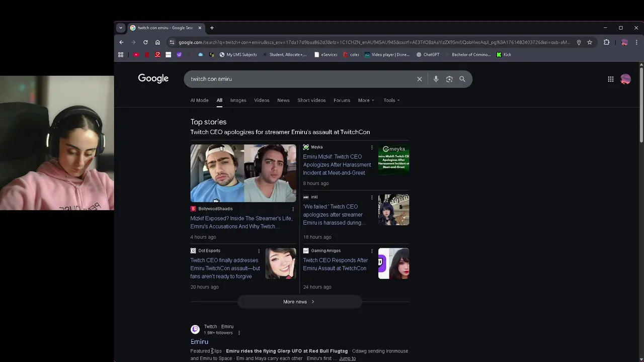644x362 pixels.
Task: Open options menu for Dot Esports story
Action: [x=259, y=251]
